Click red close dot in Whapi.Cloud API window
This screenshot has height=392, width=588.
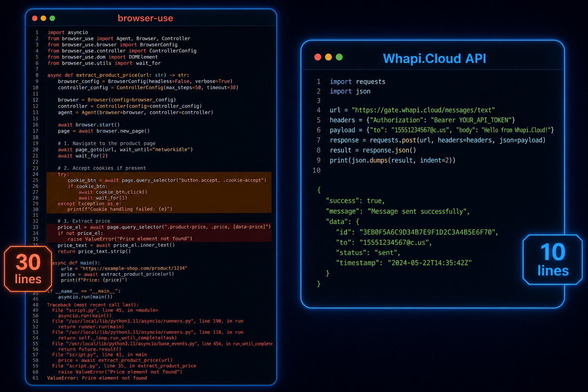318,57
